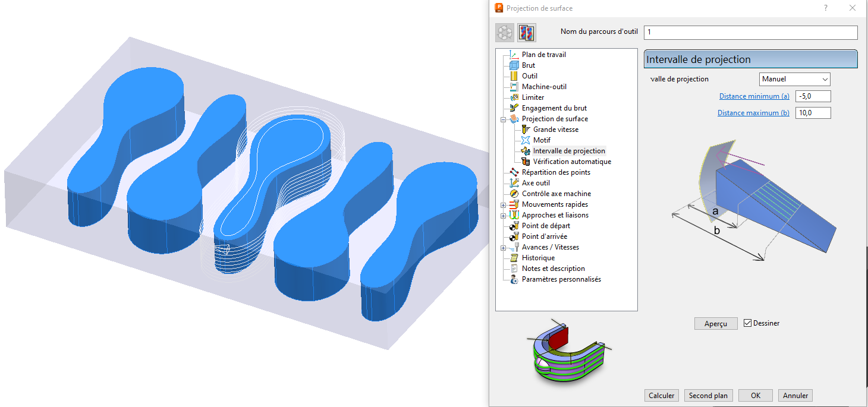Click the Aperçu preview button
This screenshot has width=868, height=407.
pos(716,323)
